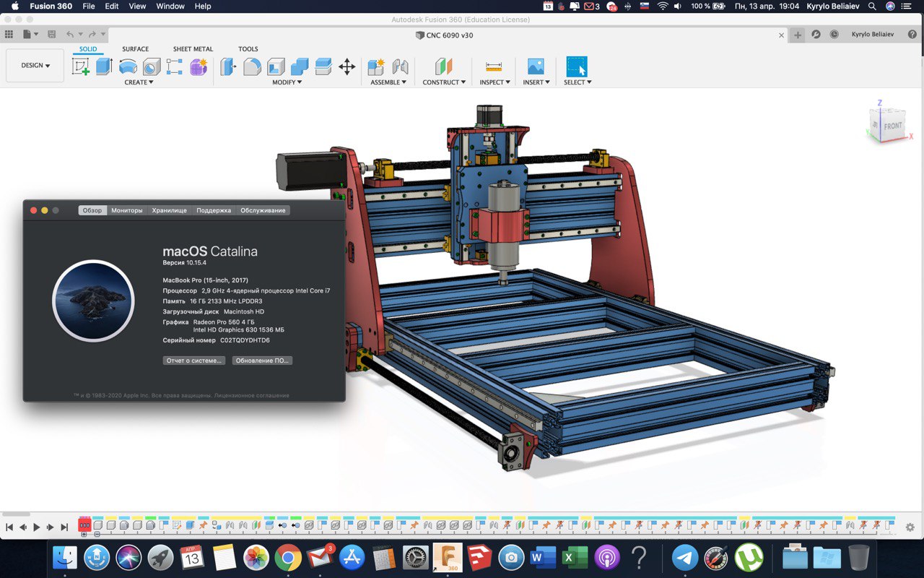Open the timeline settings gear
Image resolution: width=924 pixels, height=578 pixels.
(910, 527)
